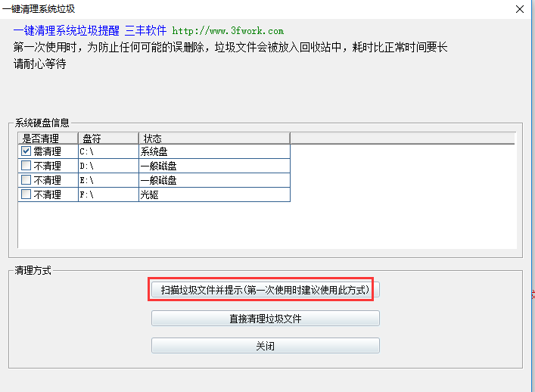Click 直接清理垃圾文件 button
Screen dimensions: 535x392
266,319
